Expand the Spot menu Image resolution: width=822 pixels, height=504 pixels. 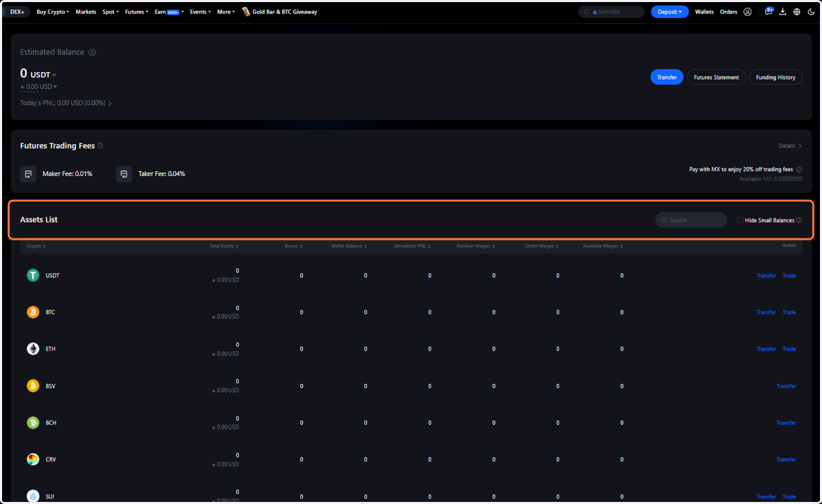(x=110, y=12)
